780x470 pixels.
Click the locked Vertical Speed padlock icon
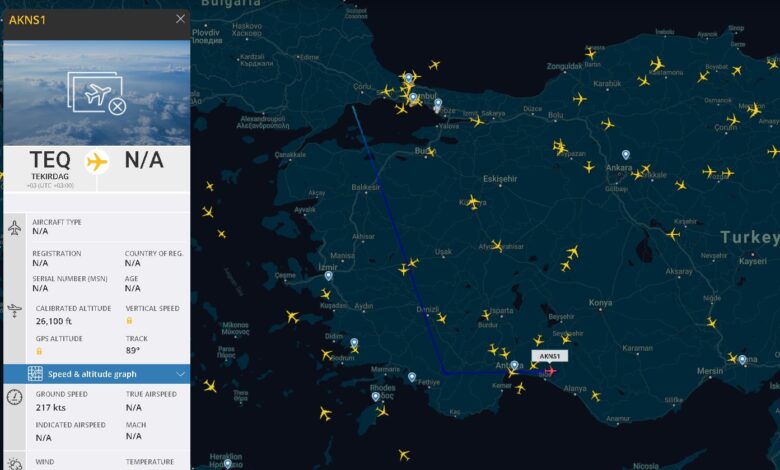[129, 321]
